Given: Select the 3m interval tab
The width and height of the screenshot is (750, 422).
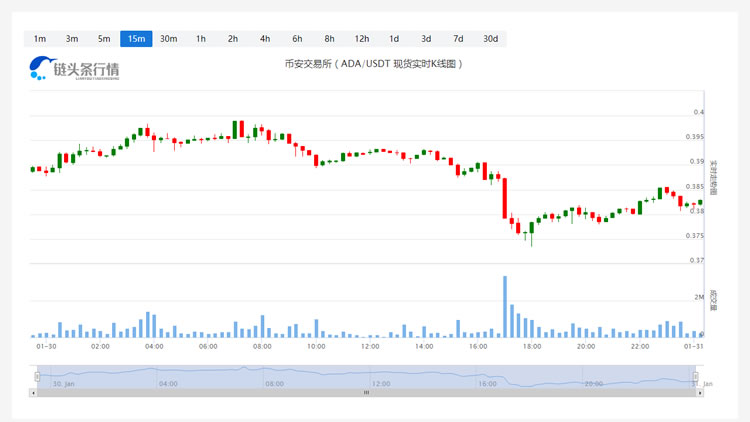Looking at the screenshot, I should pyautogui.click(x=72, y=39).
